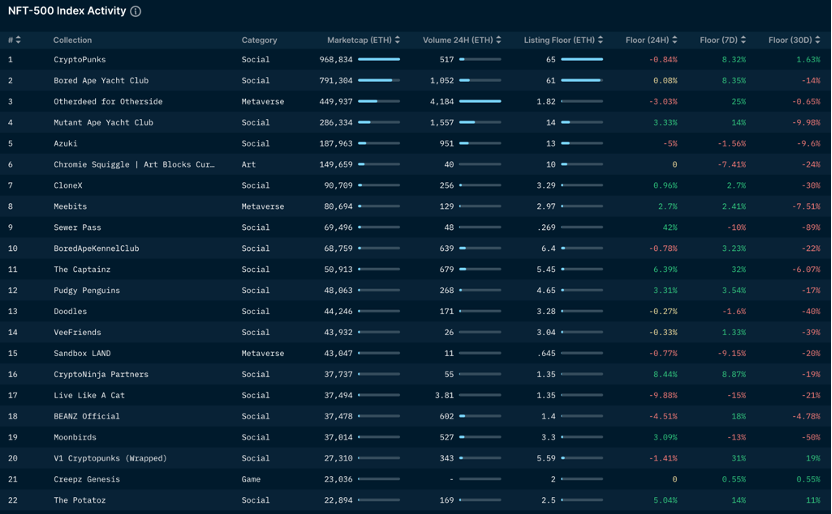
Task: Click Azuki Floor (24H) value -5%
Action: click(x=671, y=143)
